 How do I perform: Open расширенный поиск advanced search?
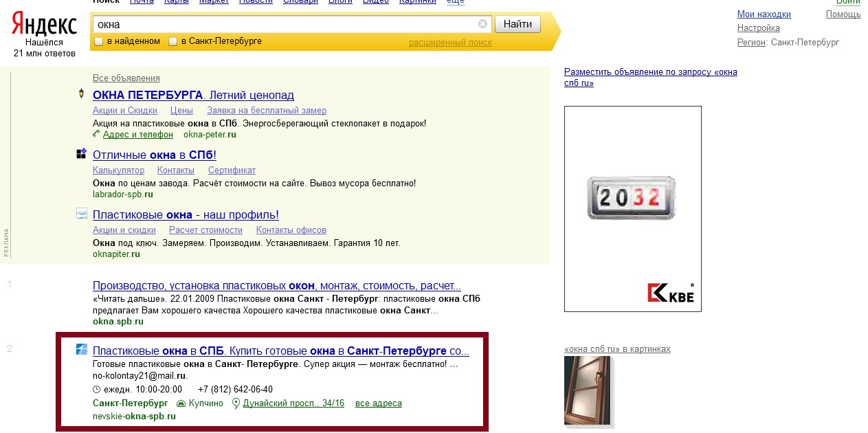450,43
